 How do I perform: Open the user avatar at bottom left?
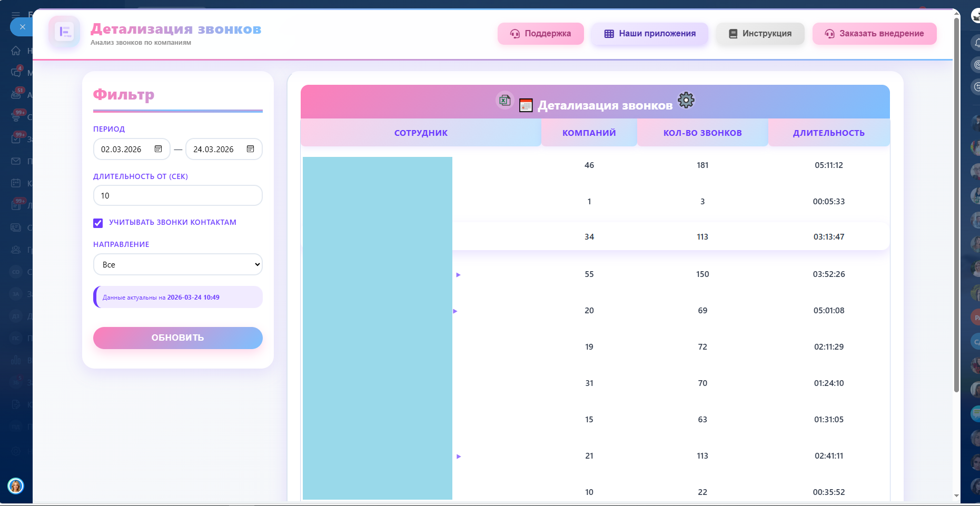16,485
